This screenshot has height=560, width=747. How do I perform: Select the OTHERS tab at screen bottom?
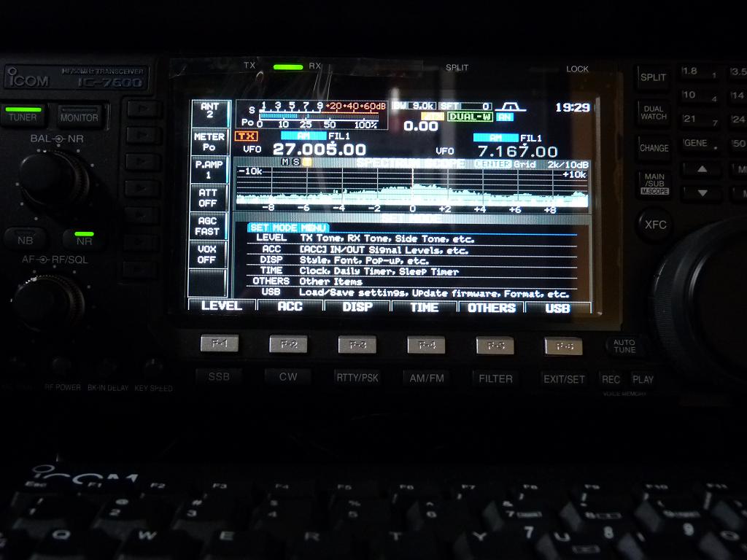pyautogui.click(x=491, y=308)
